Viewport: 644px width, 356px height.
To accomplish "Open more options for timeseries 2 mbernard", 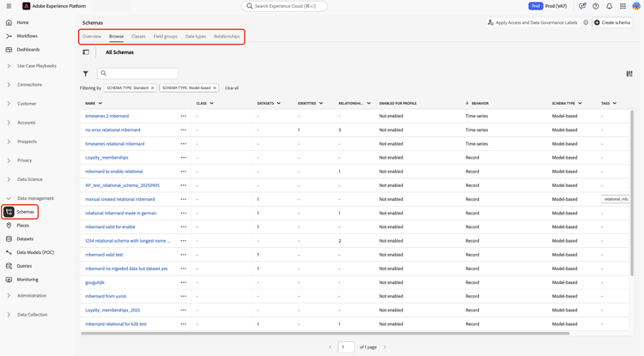I will [x=183, y=116].
